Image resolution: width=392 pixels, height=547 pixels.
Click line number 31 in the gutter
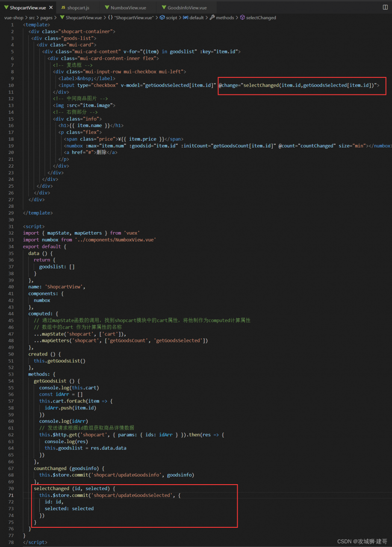pos(11,226)
